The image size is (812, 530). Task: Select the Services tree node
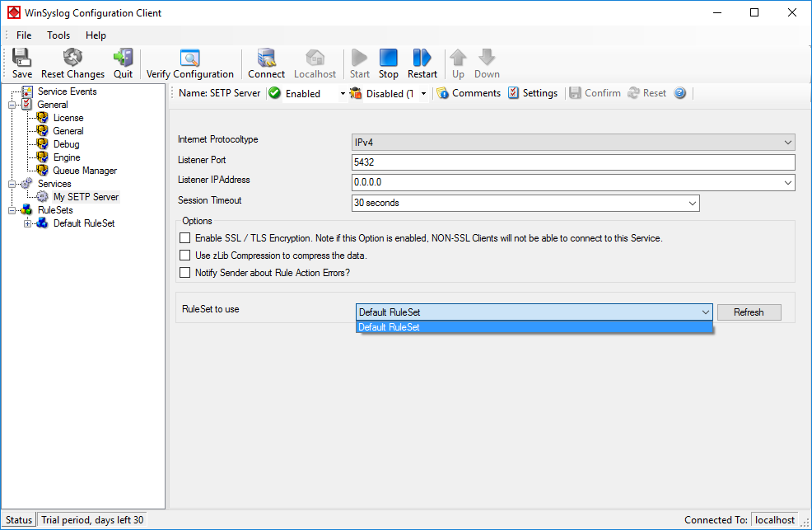click(54, 184)
